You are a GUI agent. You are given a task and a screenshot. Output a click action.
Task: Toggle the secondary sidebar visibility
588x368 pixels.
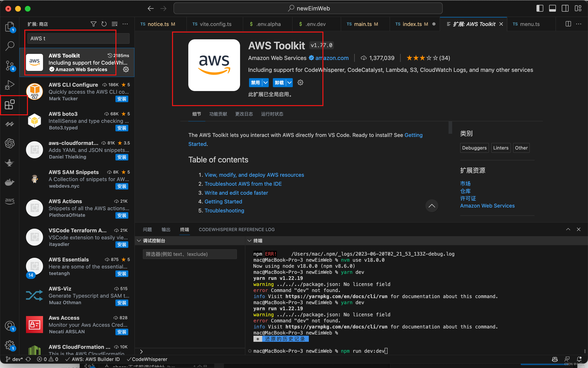(565, 8)
